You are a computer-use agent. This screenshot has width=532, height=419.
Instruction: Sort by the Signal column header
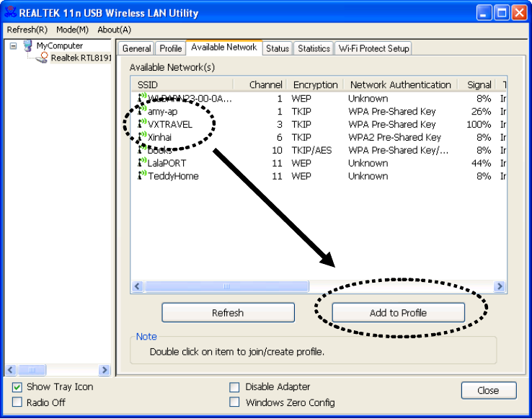tap(477, 84)
